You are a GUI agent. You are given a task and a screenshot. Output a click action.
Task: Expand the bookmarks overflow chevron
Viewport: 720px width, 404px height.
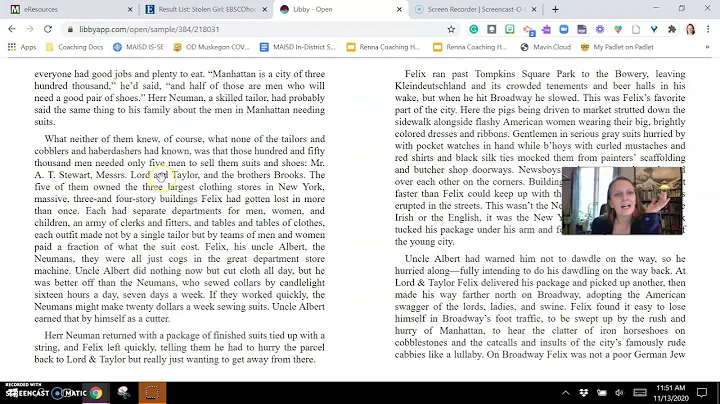click(707, 47)
